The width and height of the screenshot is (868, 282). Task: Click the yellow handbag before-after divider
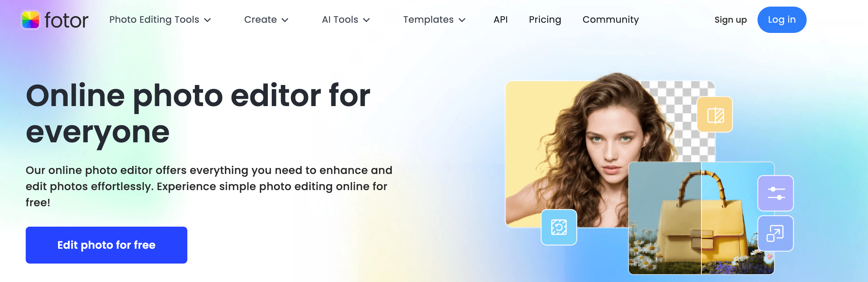(701, 218)
